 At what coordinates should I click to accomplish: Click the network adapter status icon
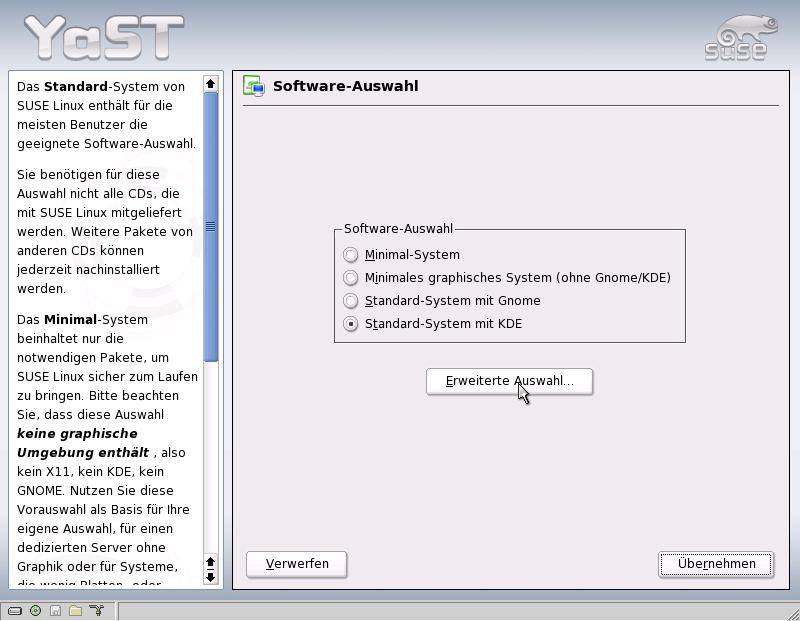96,610
